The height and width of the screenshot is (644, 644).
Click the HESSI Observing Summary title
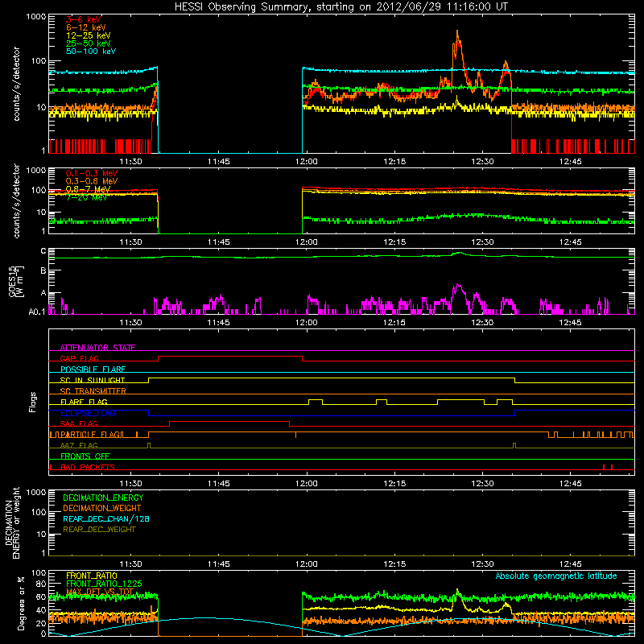click(x=341, y=7)
